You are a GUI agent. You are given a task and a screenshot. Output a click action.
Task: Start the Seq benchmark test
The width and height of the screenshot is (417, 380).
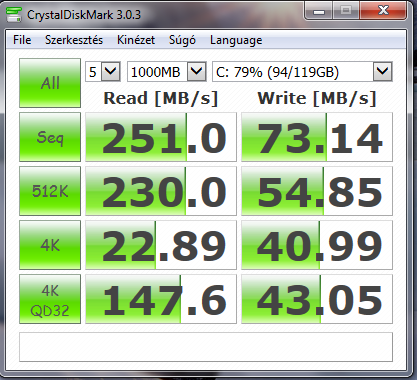click(50, 137)
